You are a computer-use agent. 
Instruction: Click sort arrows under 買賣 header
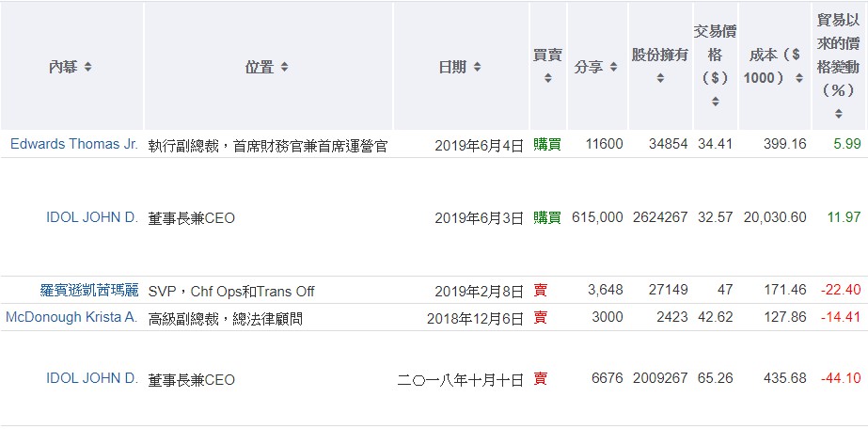click(548, 78)
